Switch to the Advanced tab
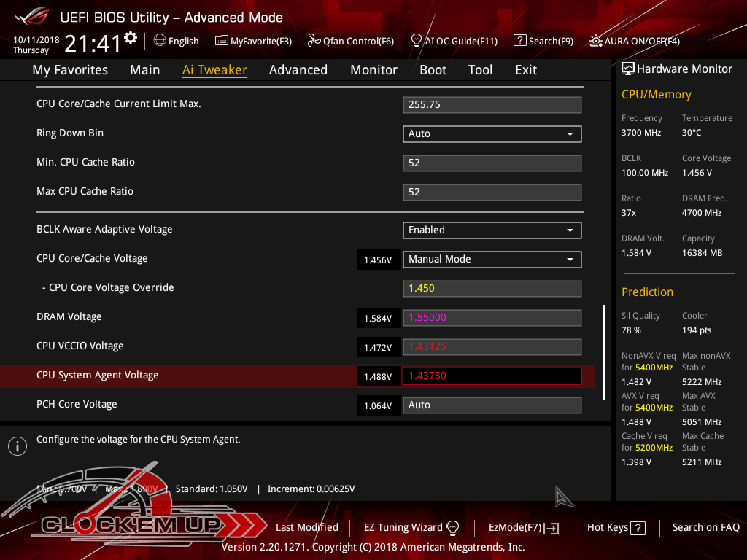The height and width of the screenshot is (560, 747). [x=298, y=70]
